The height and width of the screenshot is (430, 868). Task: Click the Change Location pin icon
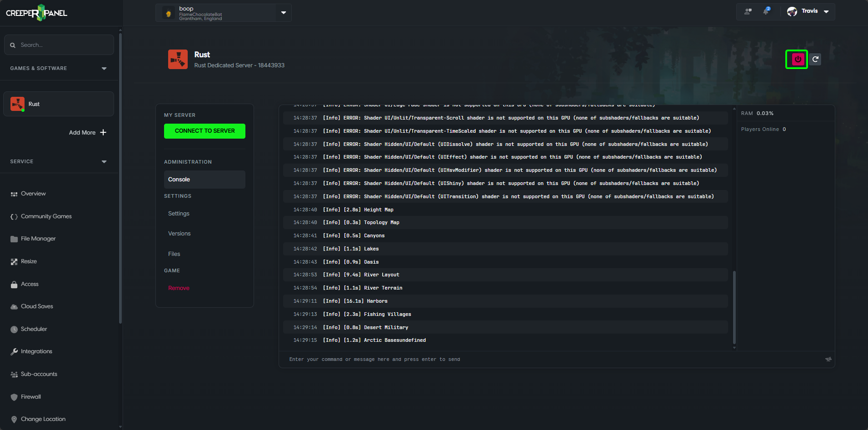coord(14,420)
